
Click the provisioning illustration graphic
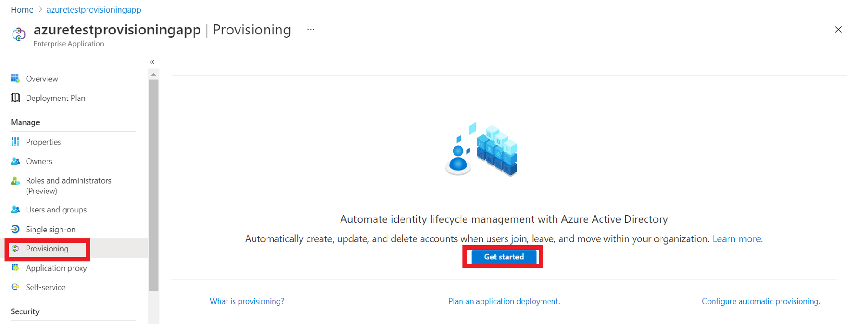pos(481,149)
